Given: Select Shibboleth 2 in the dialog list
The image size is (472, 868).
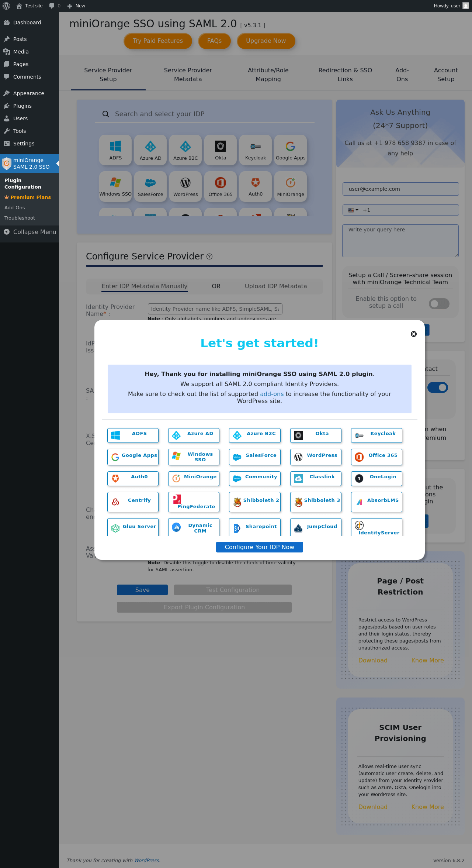Looking at the screenshot, I should (x=254, y=502).
